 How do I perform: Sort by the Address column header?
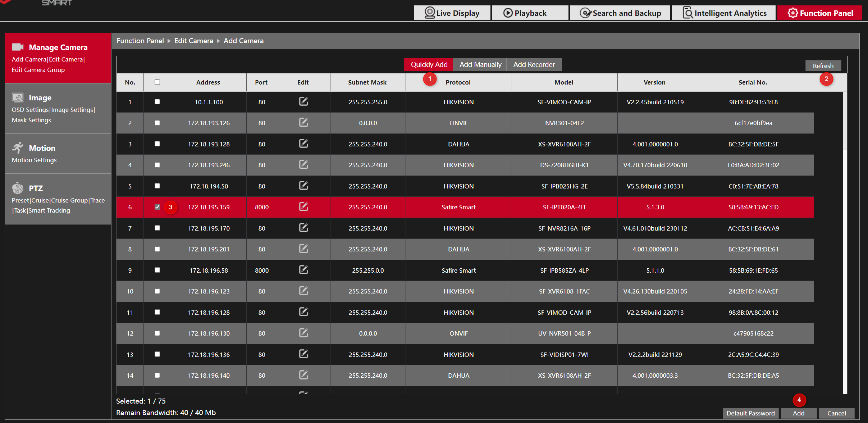point(208,82)
